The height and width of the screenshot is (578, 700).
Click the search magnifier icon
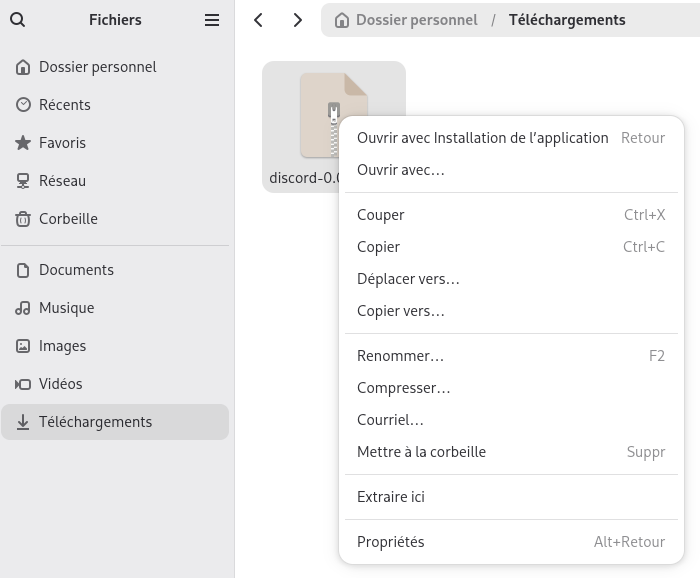pyautogui.click(x=18, y=20)
